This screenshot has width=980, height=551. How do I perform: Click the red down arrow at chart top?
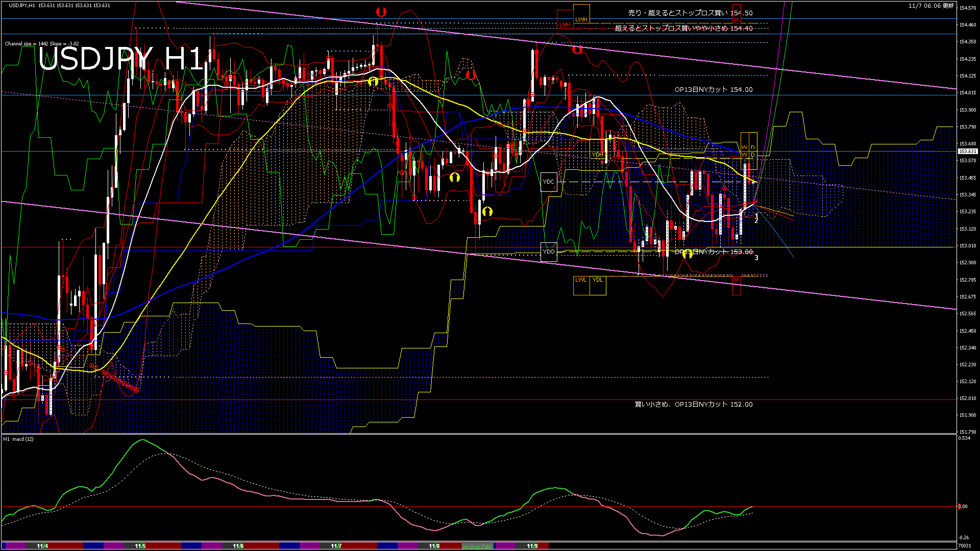(x=381, y=12)
